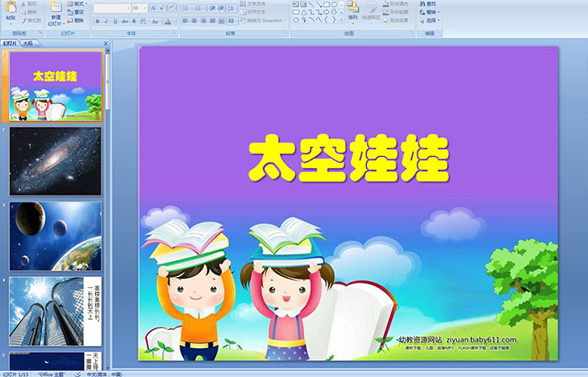
Task: Open the Layout (版式) dropdown
Action: tap(77, 3)
